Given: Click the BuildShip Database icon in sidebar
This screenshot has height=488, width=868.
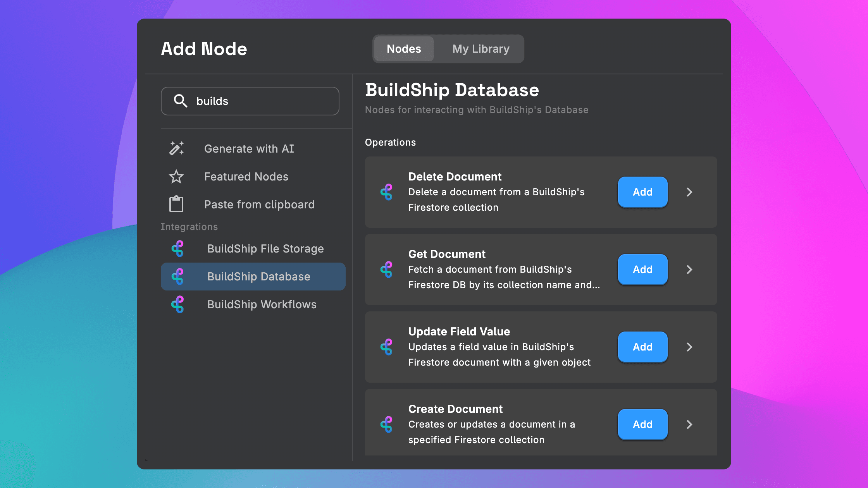Looking at the screenshot, I should [178, 276].
